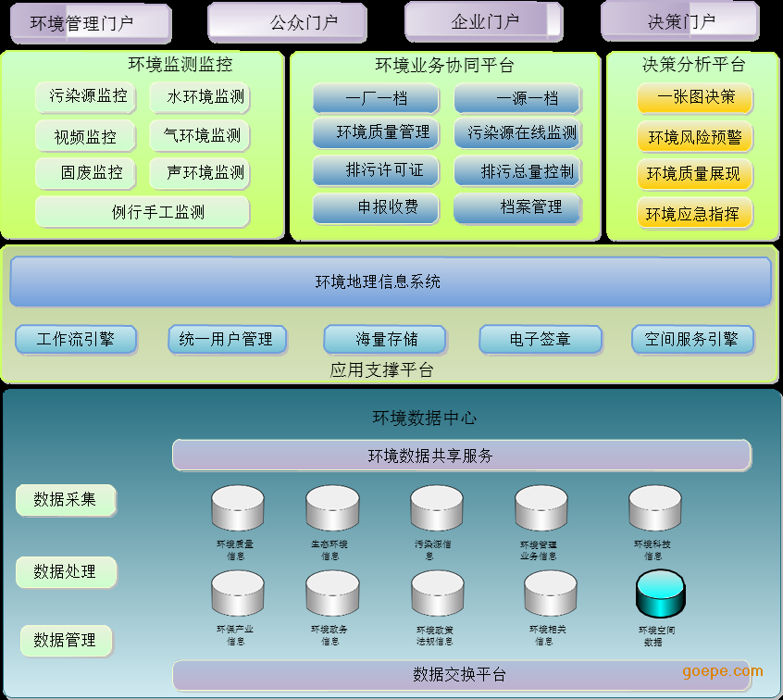Viewport: 783px width, 700px height.
Task: Choose the 环境应急指挥 yellow box
Action: point(695,213)
